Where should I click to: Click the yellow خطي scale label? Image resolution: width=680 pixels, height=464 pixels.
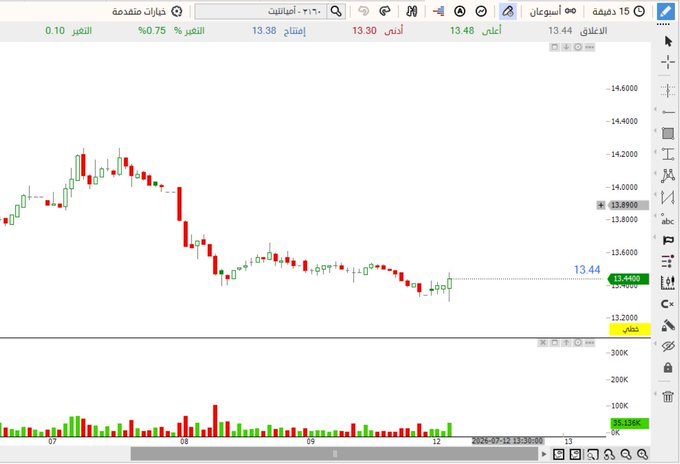click(x=630, y=329)
